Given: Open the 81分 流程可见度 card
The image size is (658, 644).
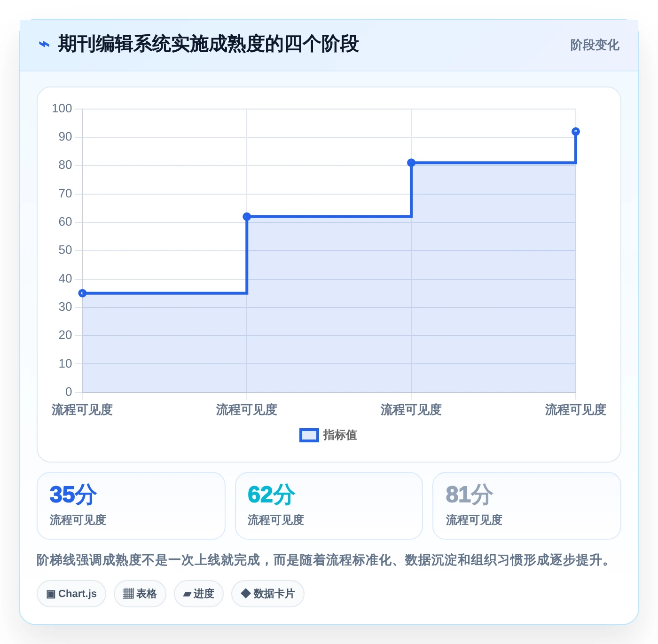Looking at the screenshot, I should 527,506.
